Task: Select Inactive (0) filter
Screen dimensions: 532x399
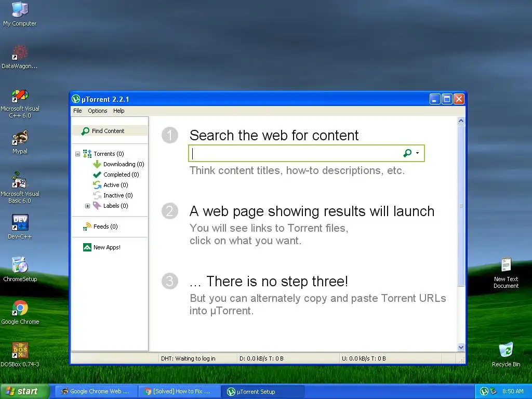Action: [118, 195]
